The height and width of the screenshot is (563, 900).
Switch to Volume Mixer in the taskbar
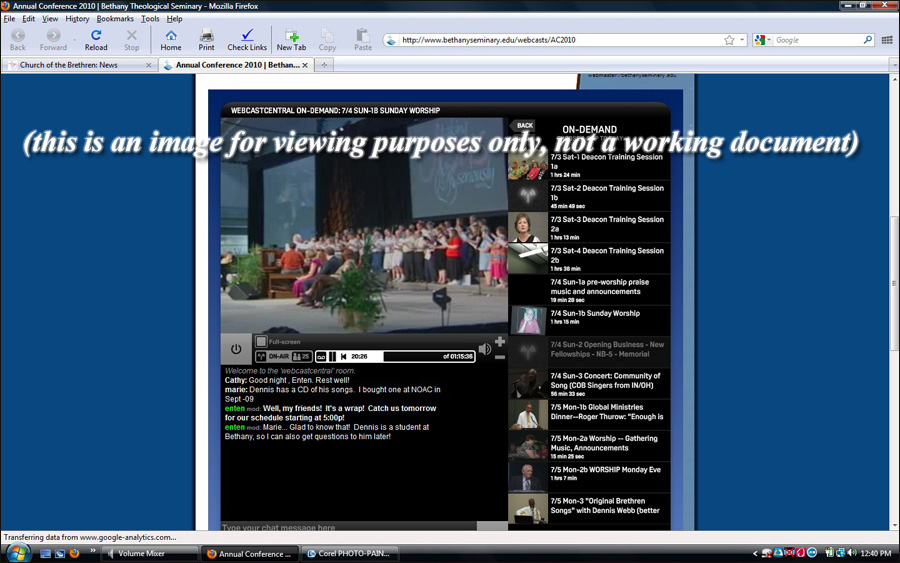point(150,554)
